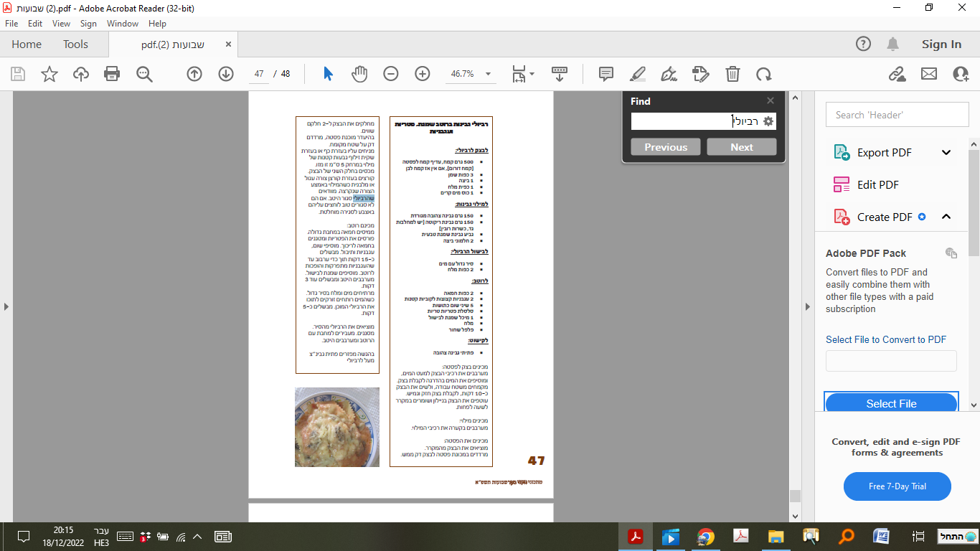The width and height of the screenshot is (980, 551).
Task: Open Help question mark icon
Action: (x=864, y=44)
